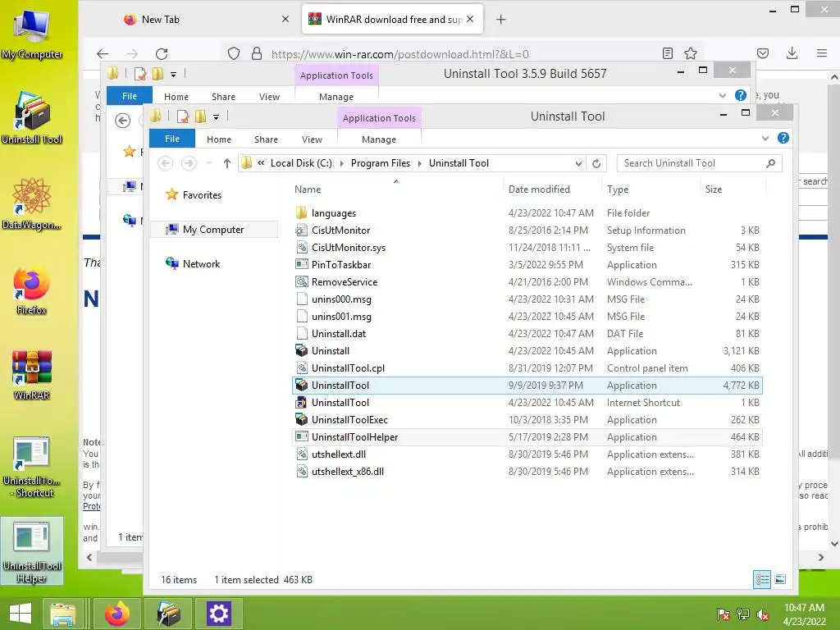Open the File tab in front Explorer window

pos(172,139)
